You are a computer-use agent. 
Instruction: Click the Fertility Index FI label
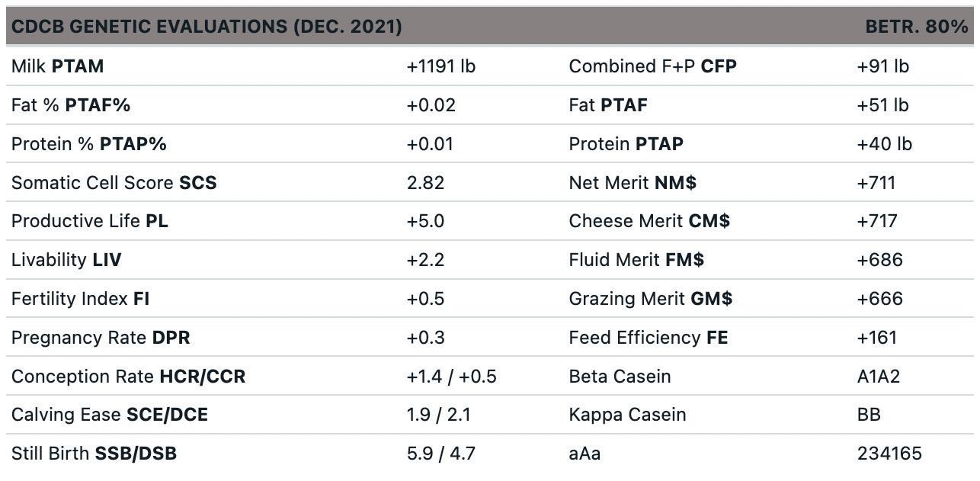(x=80, y=299)
